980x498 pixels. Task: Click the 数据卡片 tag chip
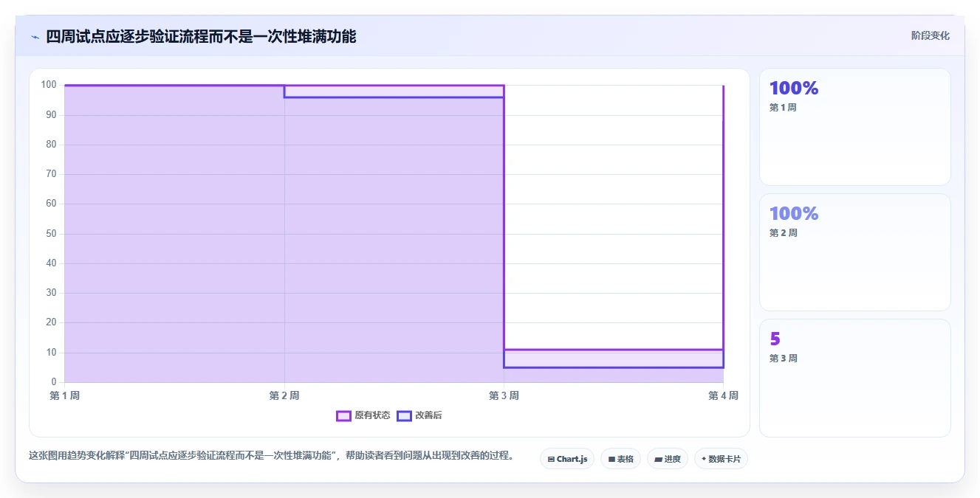722,459
